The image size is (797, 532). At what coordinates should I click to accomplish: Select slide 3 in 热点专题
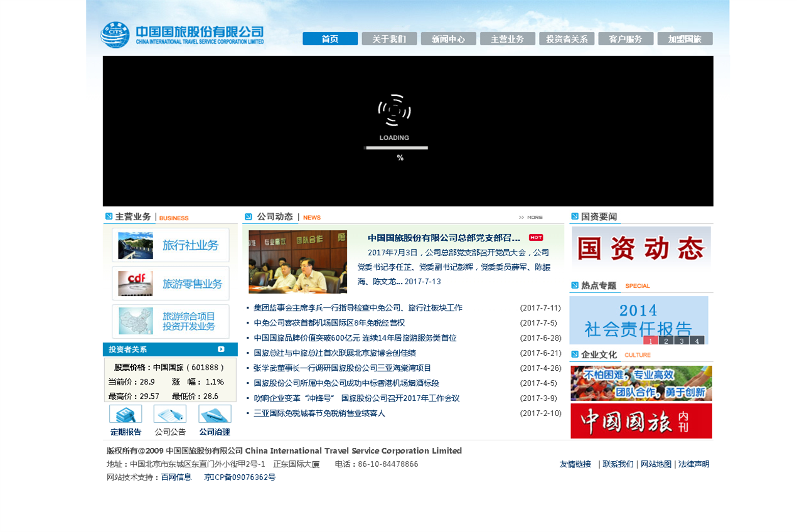[682, 341]
